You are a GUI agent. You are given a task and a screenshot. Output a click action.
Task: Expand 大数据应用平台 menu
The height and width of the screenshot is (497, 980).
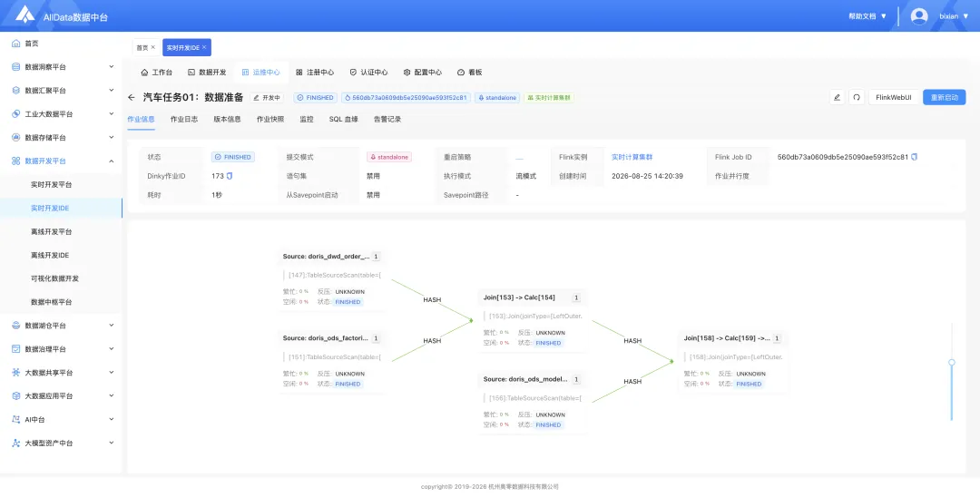click(61, 395)
